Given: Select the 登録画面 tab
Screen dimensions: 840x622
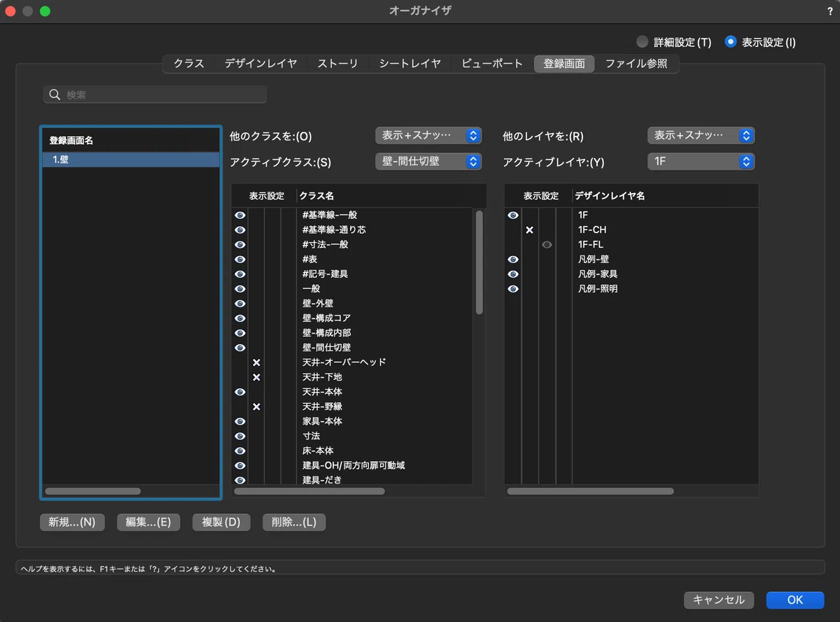Looking at the screenshot, I should point(564,64).
